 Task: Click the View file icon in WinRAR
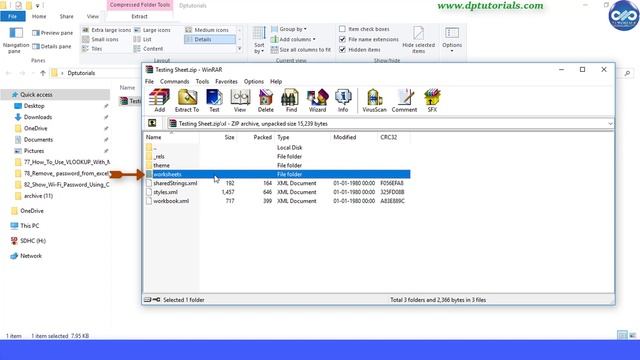point(240,100)
